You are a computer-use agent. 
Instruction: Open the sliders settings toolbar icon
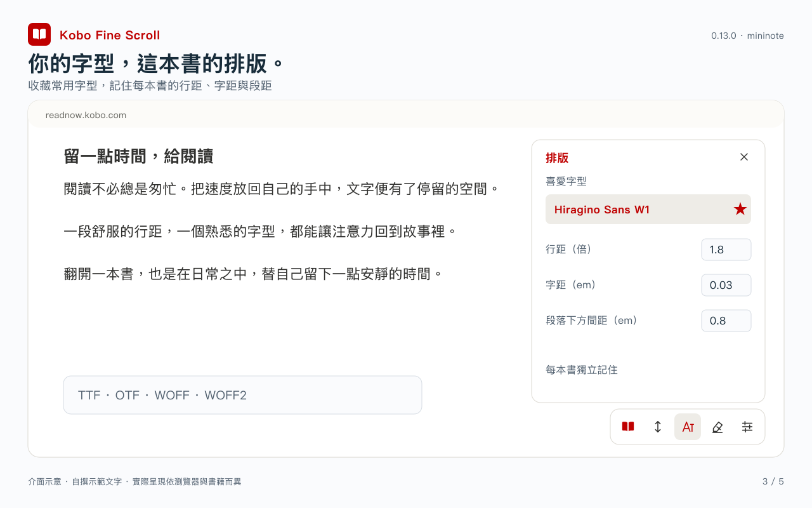pos(747,427)
